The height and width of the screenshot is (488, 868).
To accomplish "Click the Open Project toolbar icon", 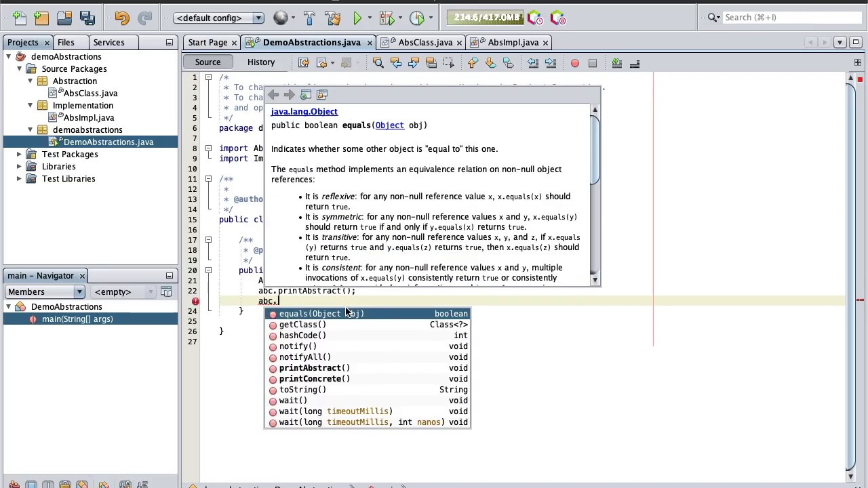I will coord(64,18).
